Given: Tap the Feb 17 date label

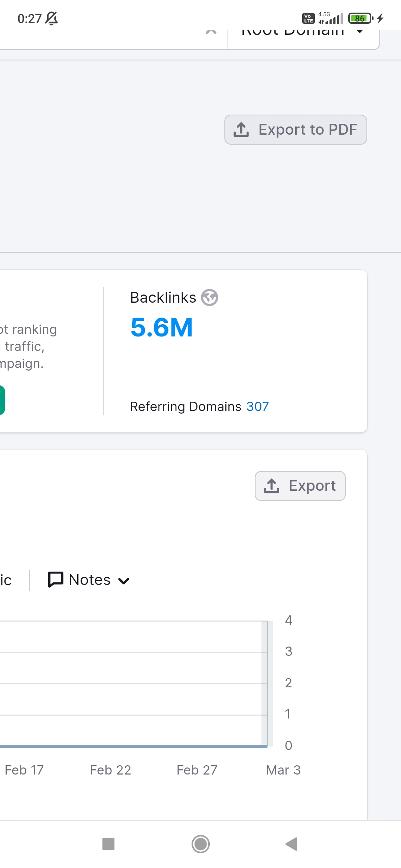Looking at the screenshot, I should pos(24,770).
